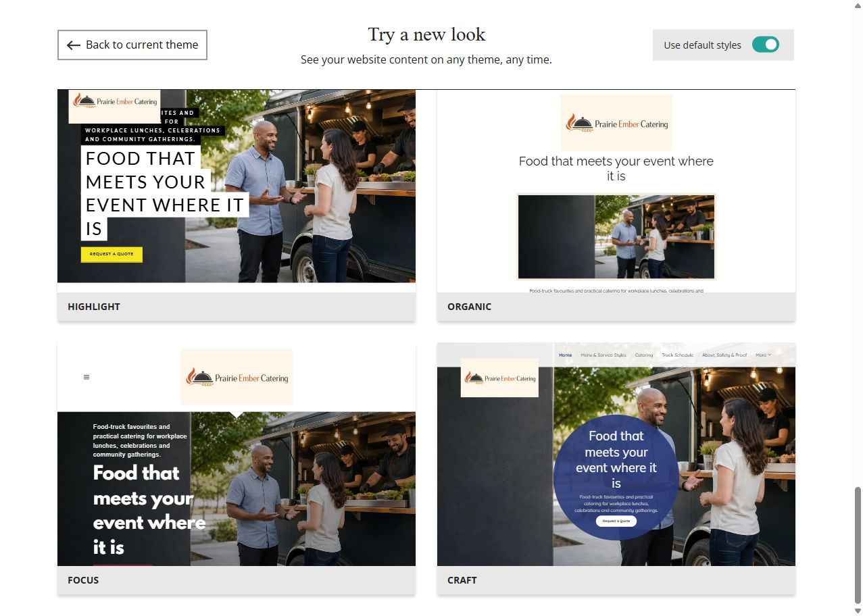Click 'See your website content' subtitle
This screenshot has height=616, width=863.
426,59
